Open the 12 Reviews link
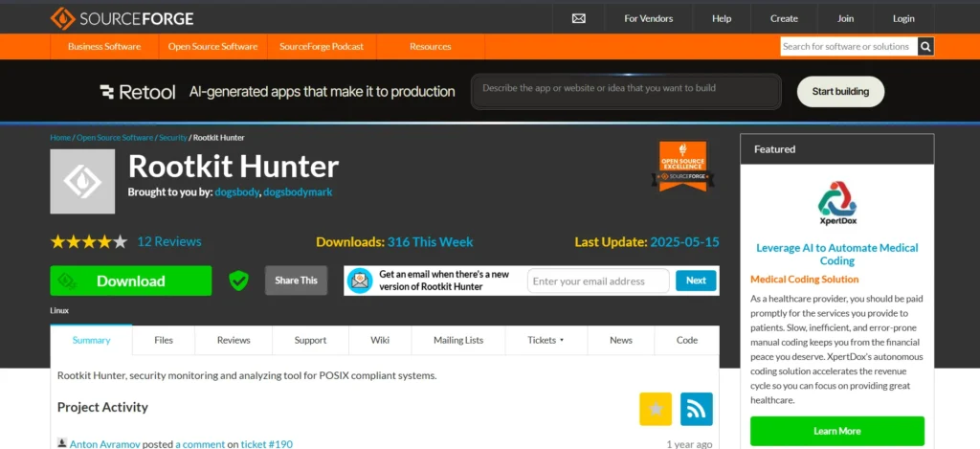The image size is (980, 449). [x=169, y=241]
